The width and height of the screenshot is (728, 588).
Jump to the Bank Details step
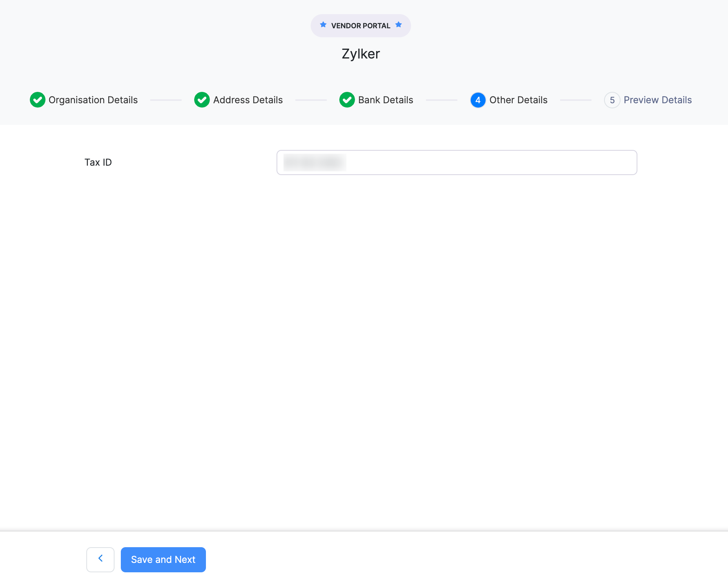[385, 100]
